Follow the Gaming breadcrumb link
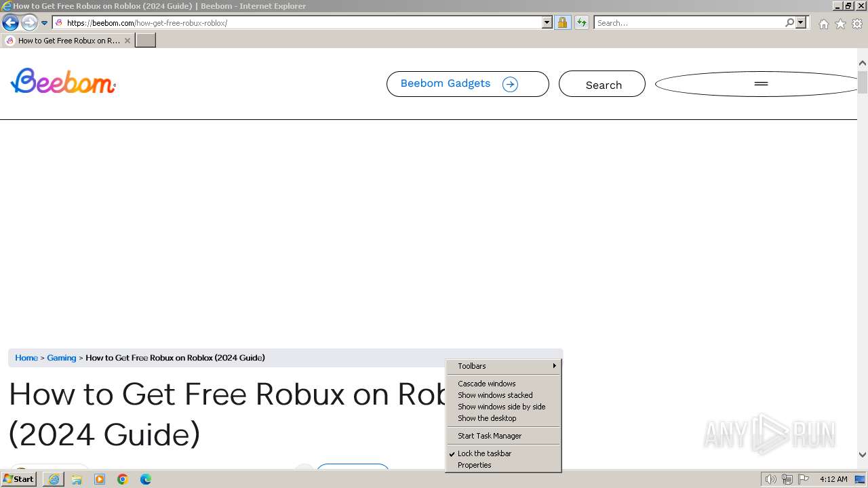 [x=62, y=358]
